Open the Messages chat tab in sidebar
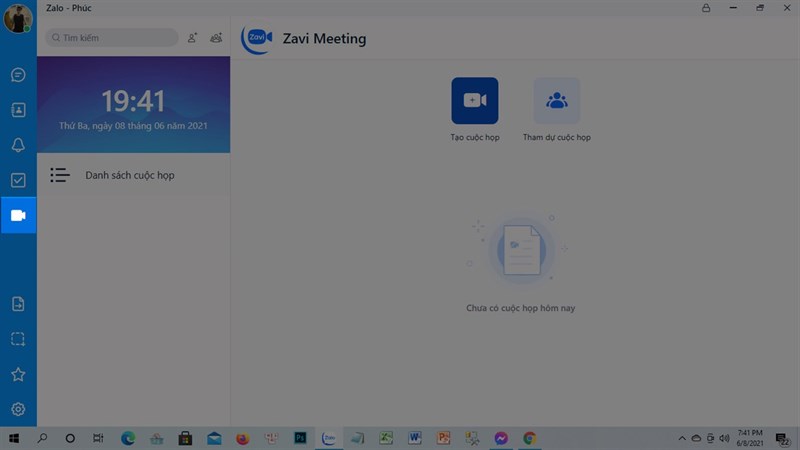800x450 pixels. [x=18, y=75]
